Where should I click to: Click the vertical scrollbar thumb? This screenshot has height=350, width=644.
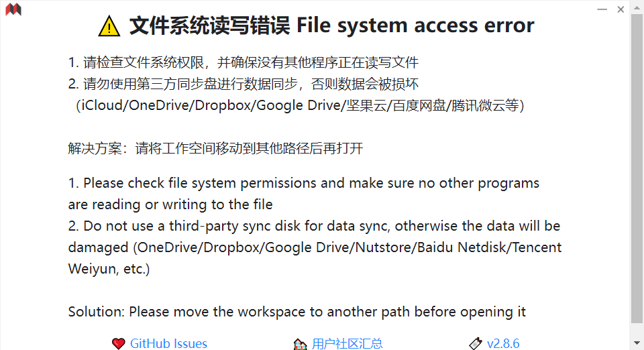pos(637,168)
